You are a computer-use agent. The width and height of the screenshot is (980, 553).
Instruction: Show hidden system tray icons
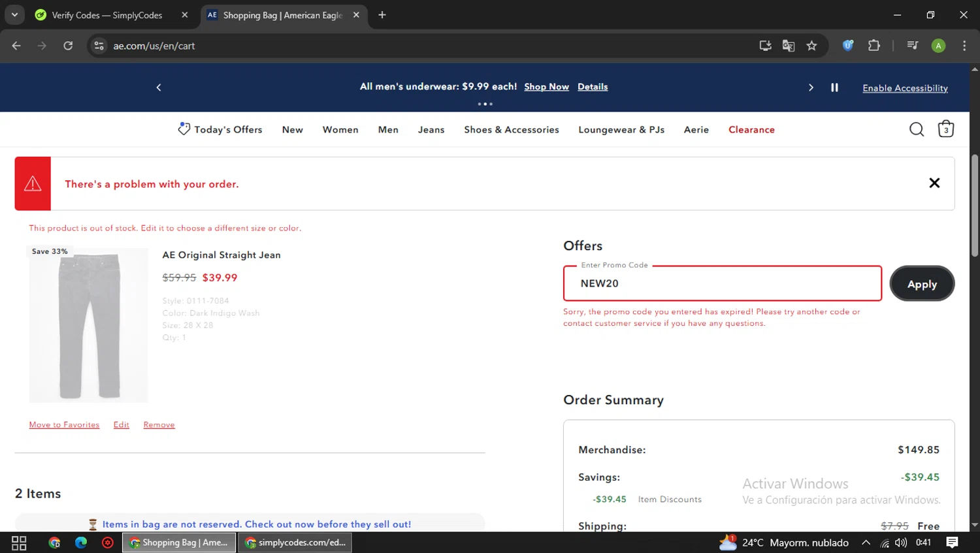[866, 543]
